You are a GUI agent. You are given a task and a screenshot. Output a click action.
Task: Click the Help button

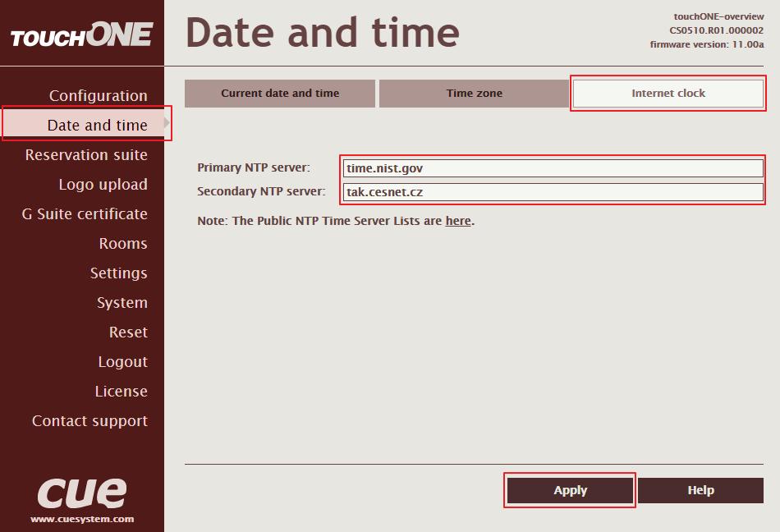[x=700, y=490]
